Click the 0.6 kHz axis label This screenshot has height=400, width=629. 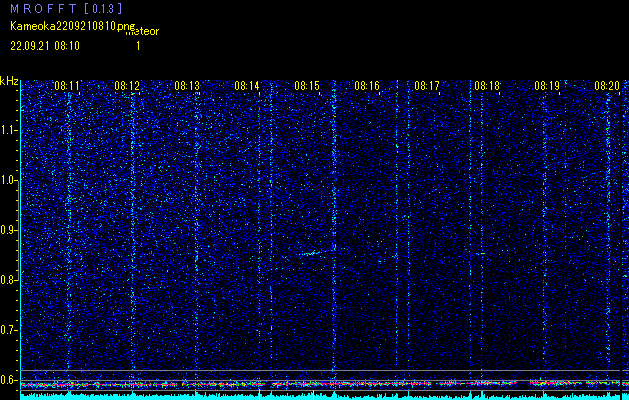click(x=8, y=380)
